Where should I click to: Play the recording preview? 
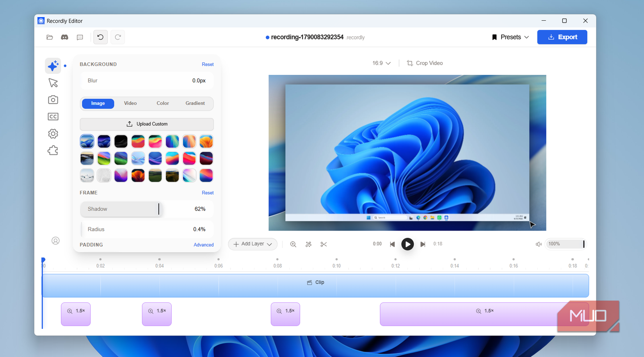coord(407,244)
